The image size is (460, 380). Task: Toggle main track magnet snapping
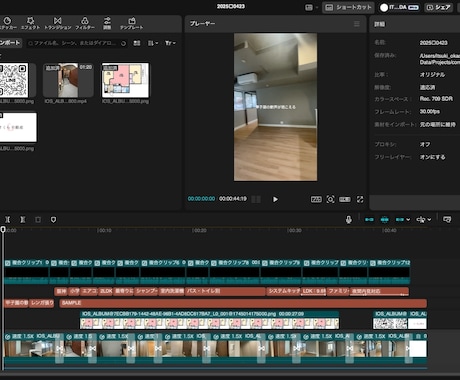click(x=369, y=220)
